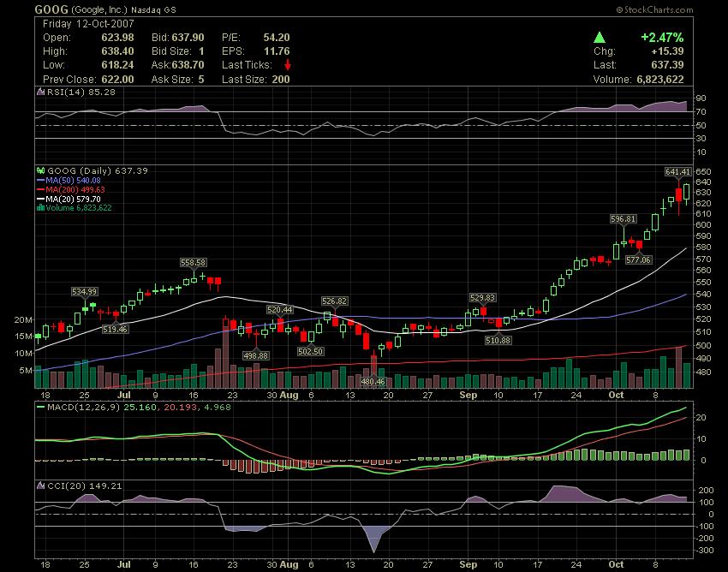Viewport: 728px width, 572px height.
Task: Click the 526.82 price tag
Action: click(334, 301)
